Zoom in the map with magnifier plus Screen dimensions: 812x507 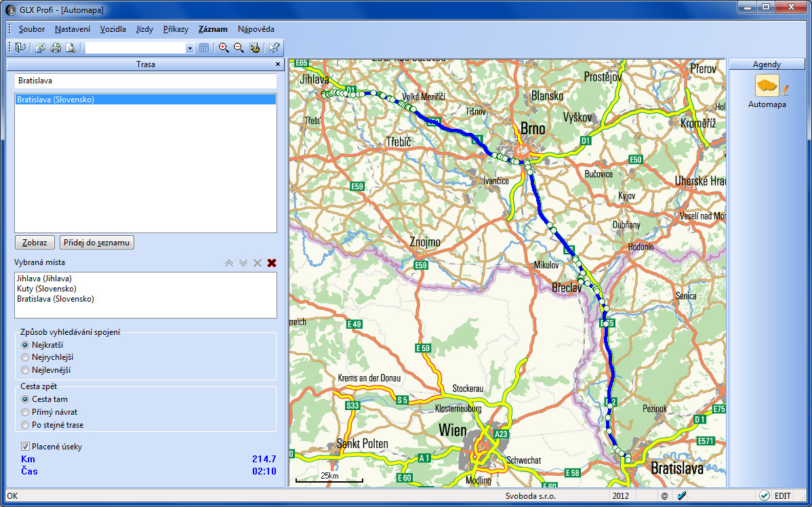click(x=224, y=48)
